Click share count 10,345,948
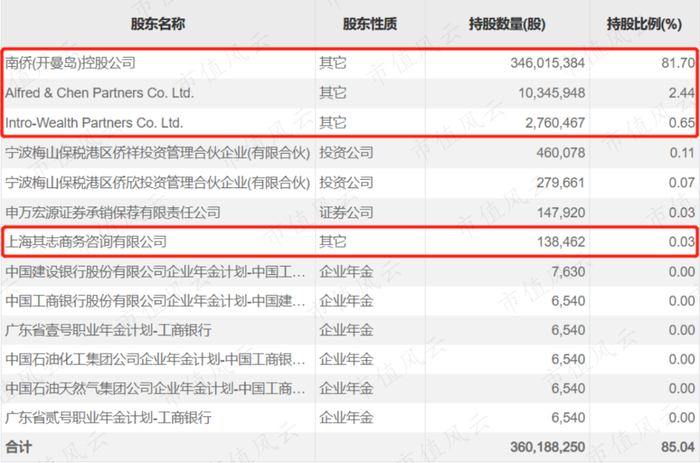 551,93
